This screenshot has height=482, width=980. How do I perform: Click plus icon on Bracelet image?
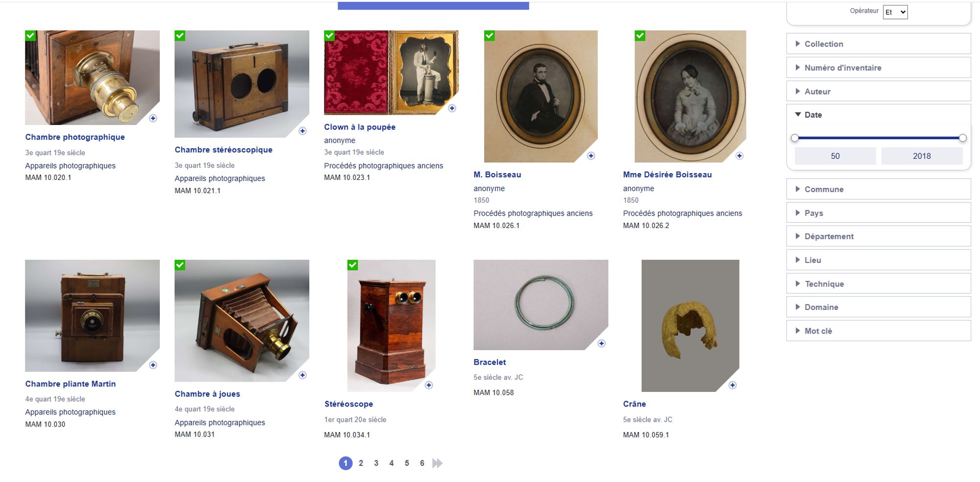pos(601,343)
